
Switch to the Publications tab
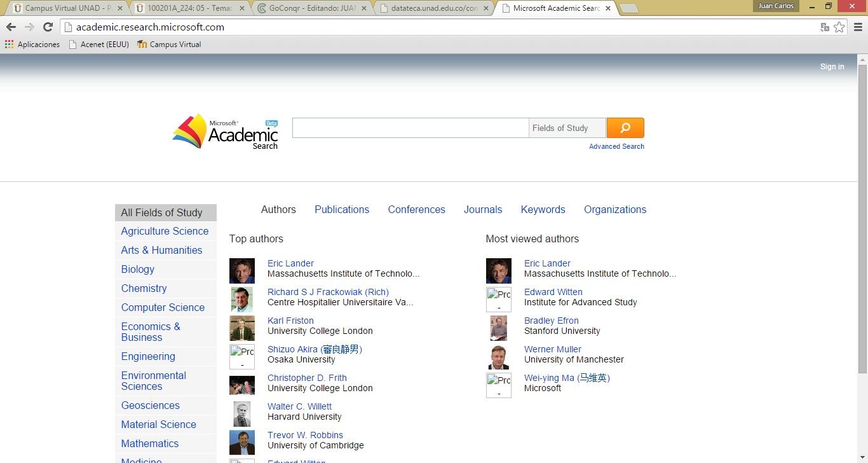(342, 210)
